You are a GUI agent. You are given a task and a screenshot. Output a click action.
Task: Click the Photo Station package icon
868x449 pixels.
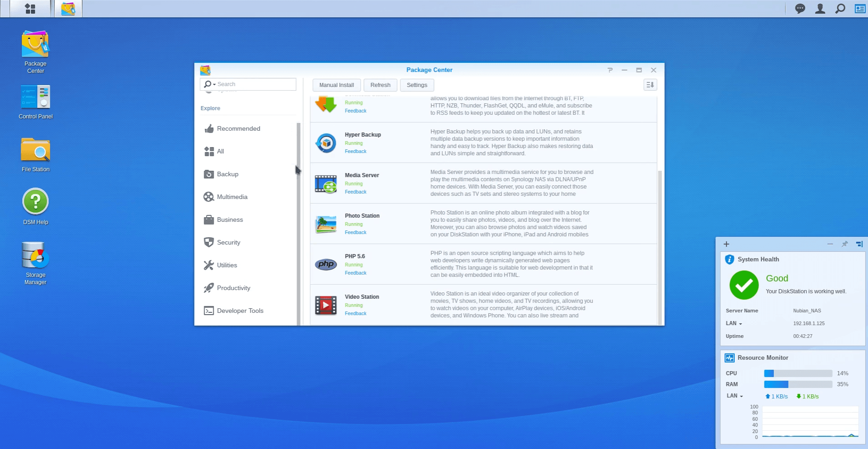pyautogui.click(x=326, y=224)
